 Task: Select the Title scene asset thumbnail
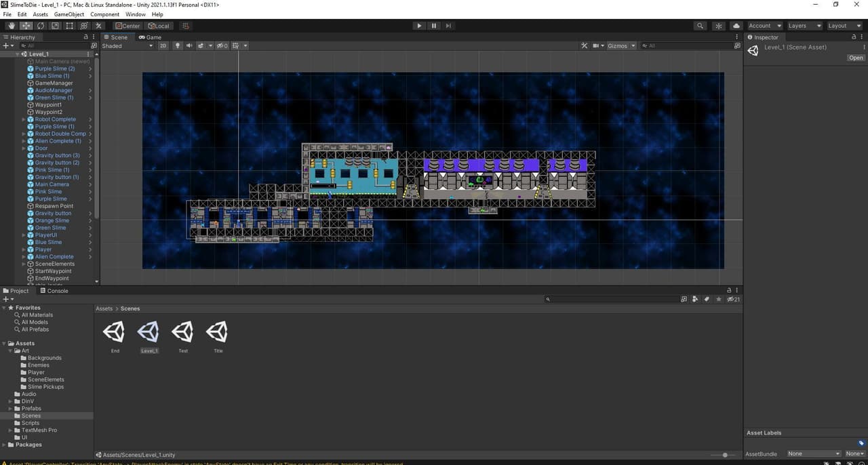pyautogui.click(x=218, y=331)
